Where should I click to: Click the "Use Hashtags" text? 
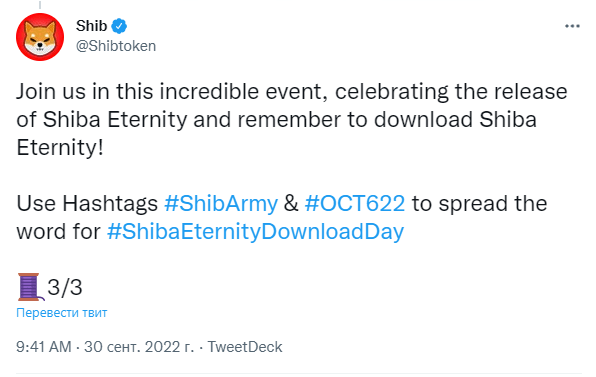coord(87,203)
